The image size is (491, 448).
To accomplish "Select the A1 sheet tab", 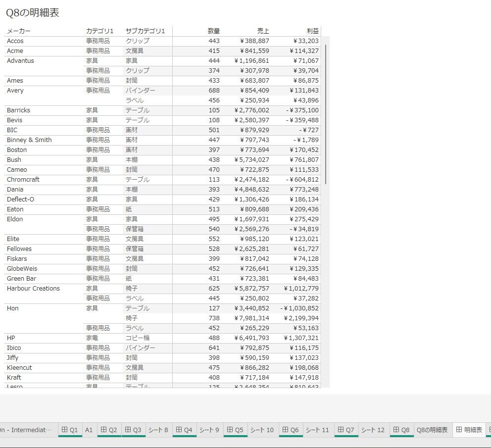I will 89,430.
